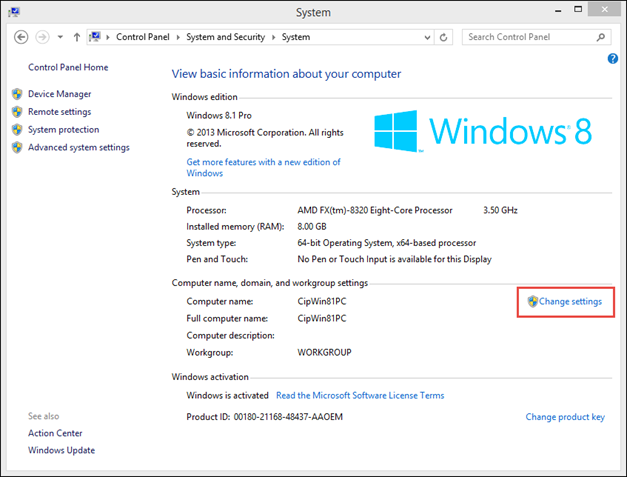
Task: Click the 3.50 GHz speed value
Action: (500, 210)
